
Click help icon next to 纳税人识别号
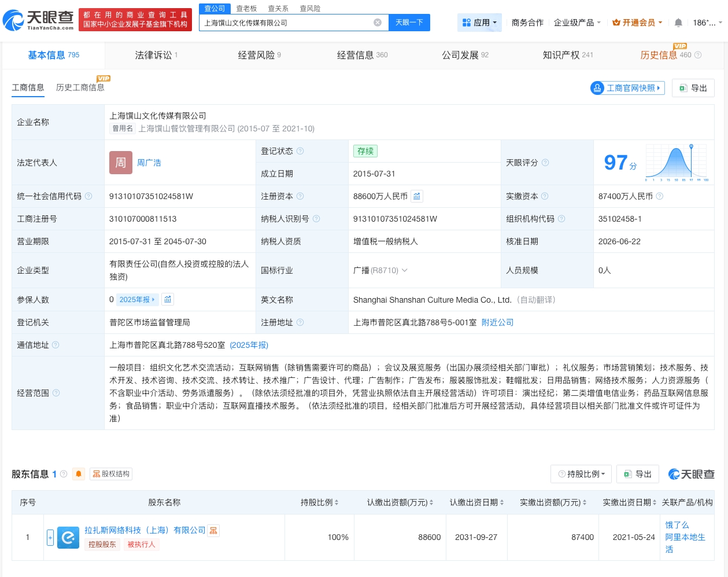tap(316, 219)
